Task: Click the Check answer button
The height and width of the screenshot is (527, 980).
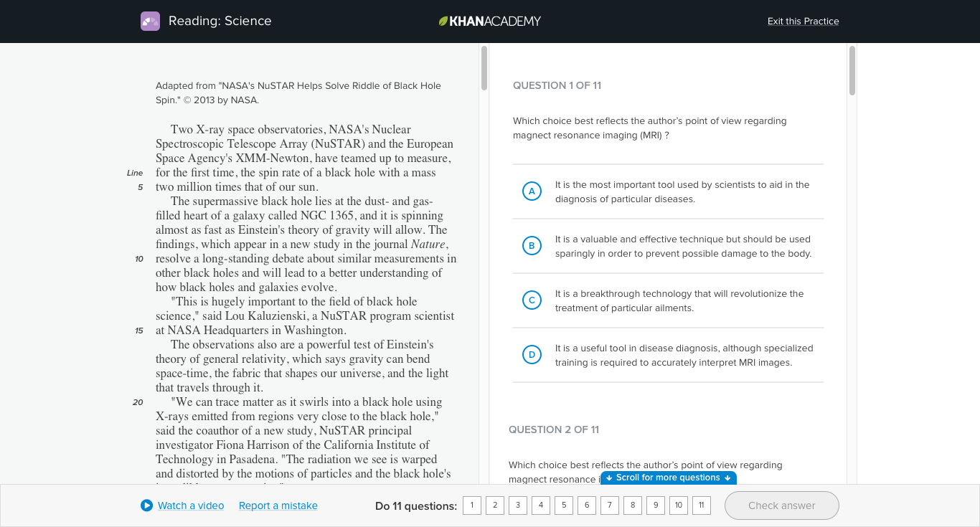Action: (781, 505)
